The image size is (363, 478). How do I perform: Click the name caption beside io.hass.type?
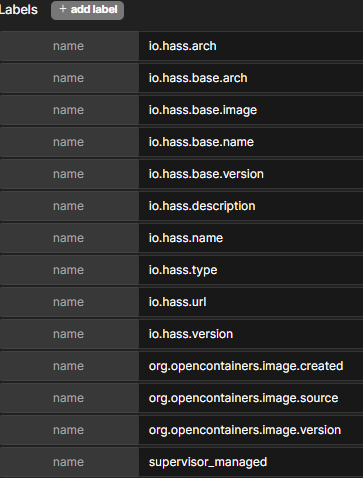click(68, 270)
